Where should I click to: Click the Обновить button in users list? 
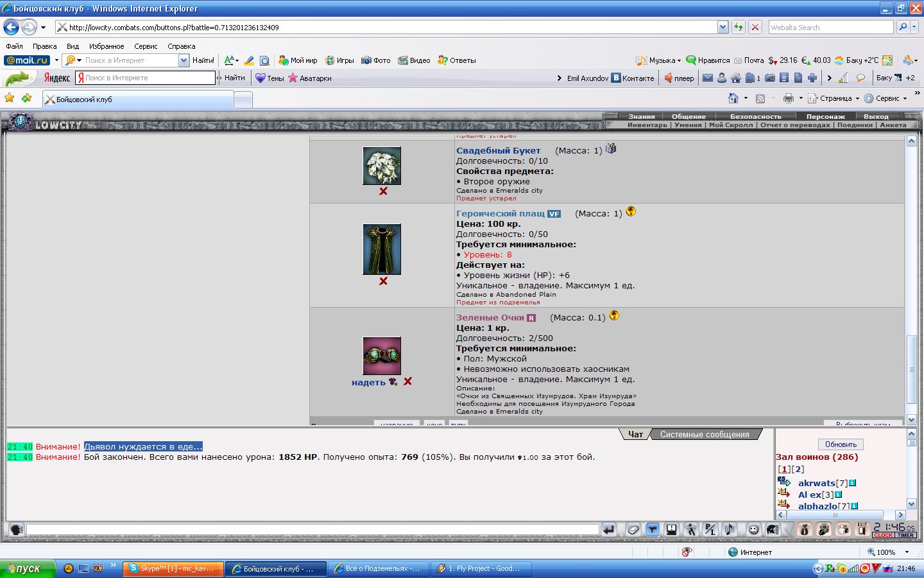841,444
